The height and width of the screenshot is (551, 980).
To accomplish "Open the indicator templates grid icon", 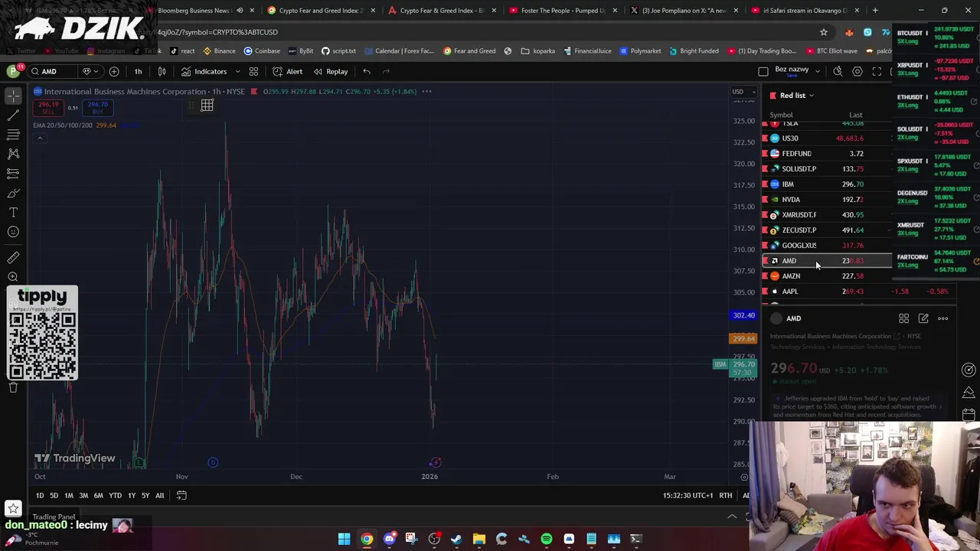I will click(x=253, y=71).
